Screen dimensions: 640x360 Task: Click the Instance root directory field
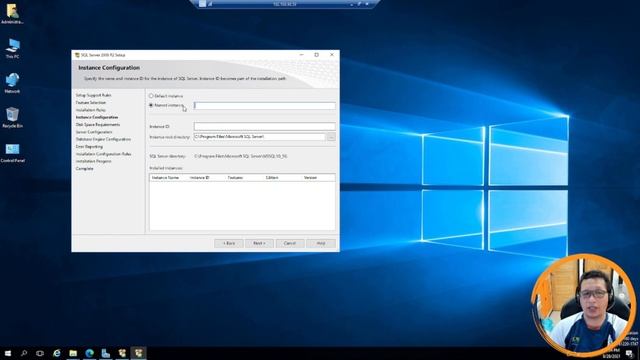coord(260,137)
